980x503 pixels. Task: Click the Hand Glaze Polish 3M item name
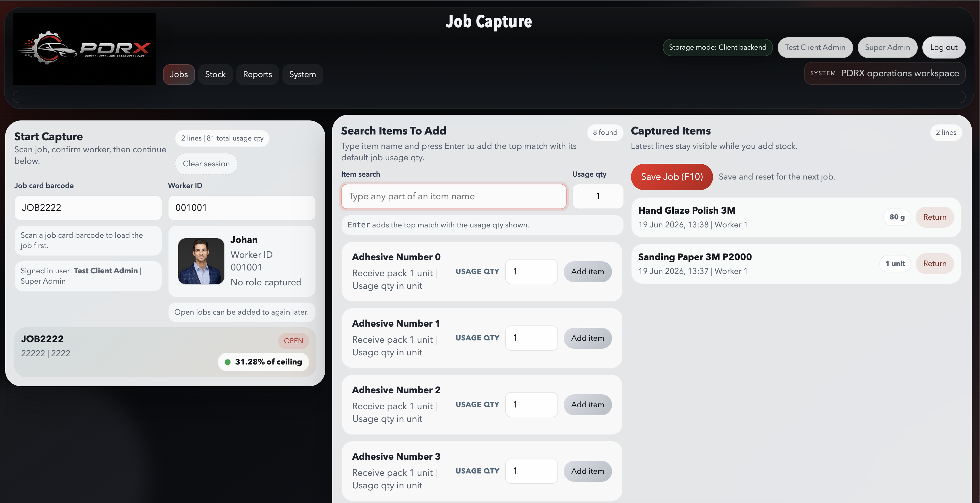pos(687,210)
